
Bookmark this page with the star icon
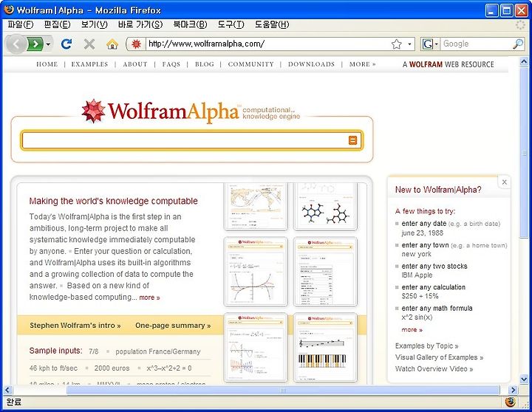[x=396, y=44]
